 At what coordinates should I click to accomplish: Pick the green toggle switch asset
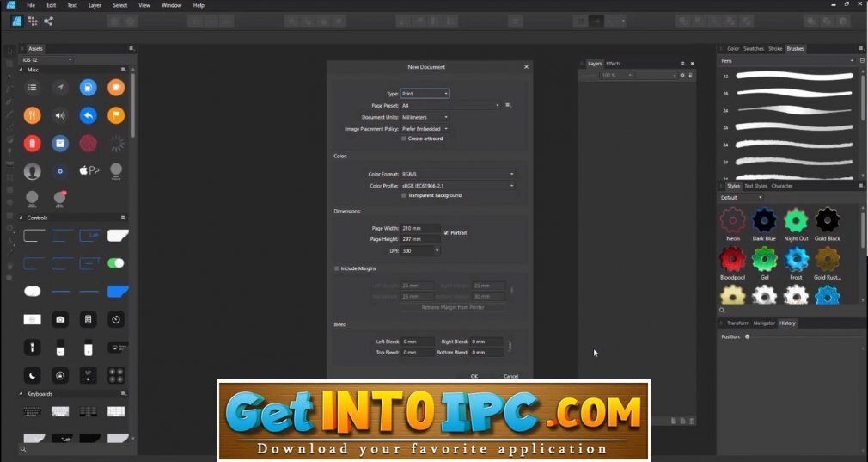116,263
